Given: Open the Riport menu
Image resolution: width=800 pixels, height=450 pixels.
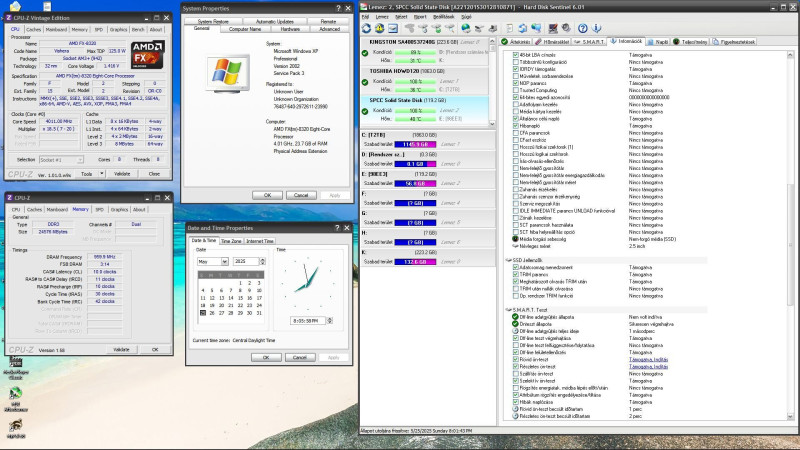Looking at the screenshot, I should (420, 17).
